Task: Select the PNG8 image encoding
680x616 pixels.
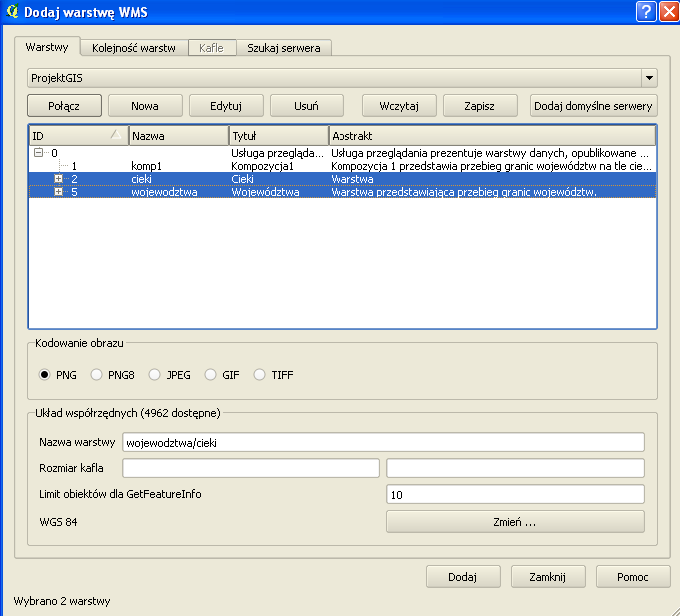Action: [x=96, y=375]
